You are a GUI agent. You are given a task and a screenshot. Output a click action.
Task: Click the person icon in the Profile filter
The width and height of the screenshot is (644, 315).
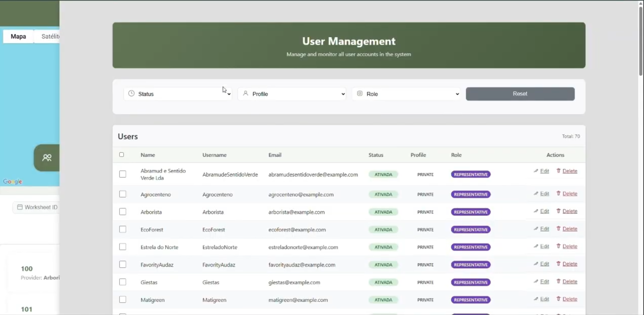[x=246, y=94]
